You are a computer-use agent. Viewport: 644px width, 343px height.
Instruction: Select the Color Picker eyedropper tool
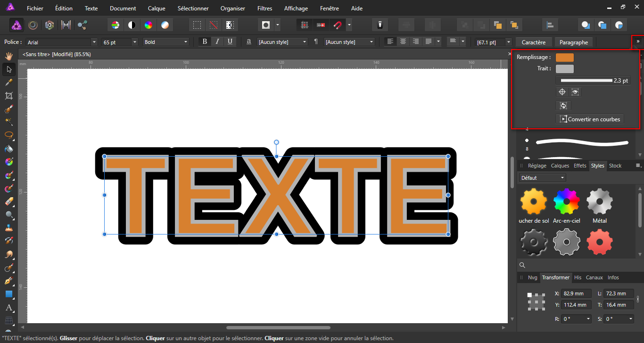click(x=8, y=83)
